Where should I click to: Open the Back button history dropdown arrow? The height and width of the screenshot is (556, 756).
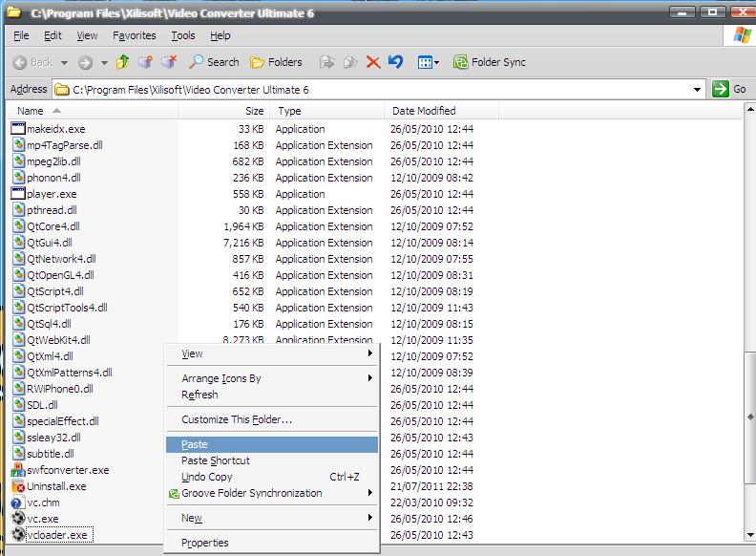[x=64, y=63]
